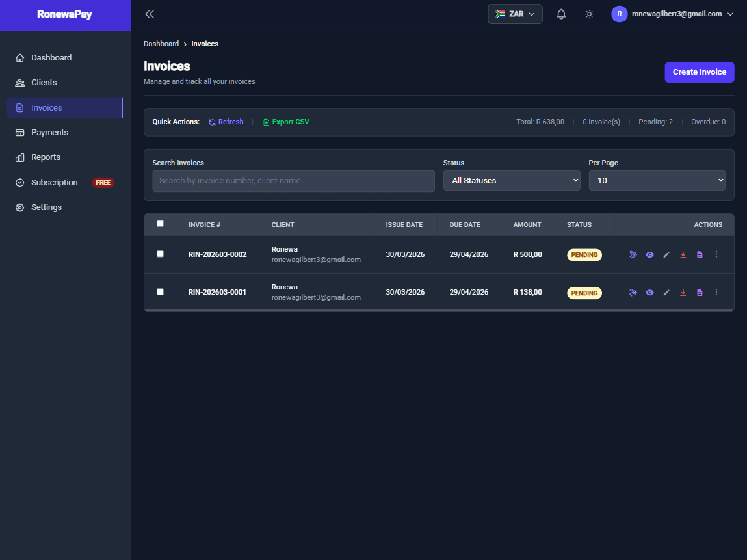747x560 pixels.
Task: Change the Per Page dropdown value
Action: [x=657, y=180]
